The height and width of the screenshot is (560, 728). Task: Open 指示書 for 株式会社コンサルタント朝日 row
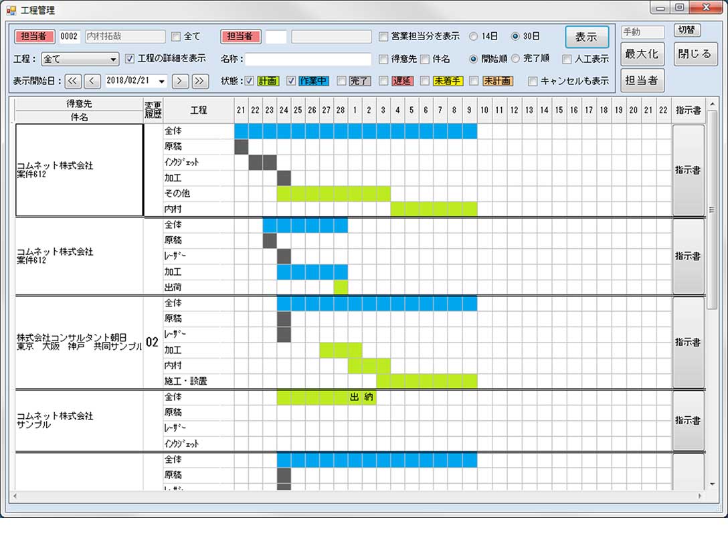click(688, 343)
